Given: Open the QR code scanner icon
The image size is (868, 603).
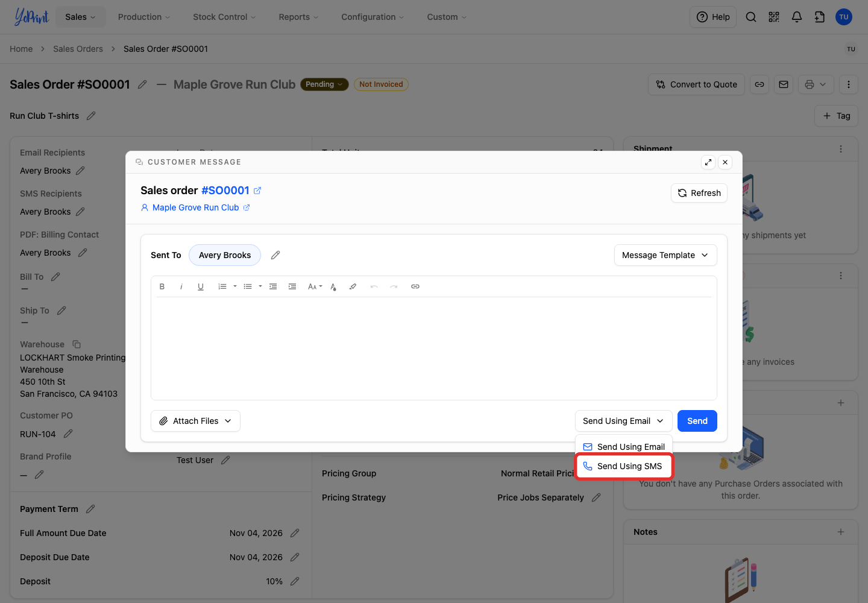Looking at the screenshot, I should (774, 17).
